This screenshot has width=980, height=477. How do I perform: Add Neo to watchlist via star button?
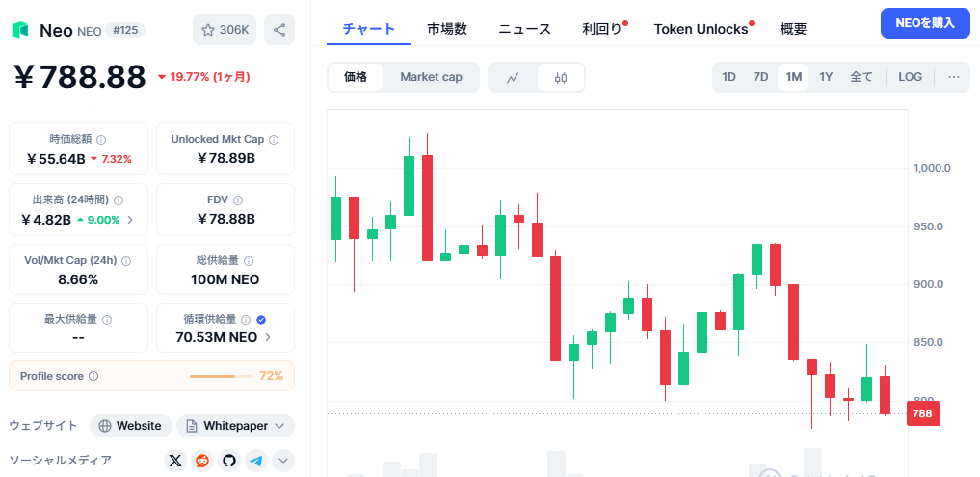pos(225,30)
